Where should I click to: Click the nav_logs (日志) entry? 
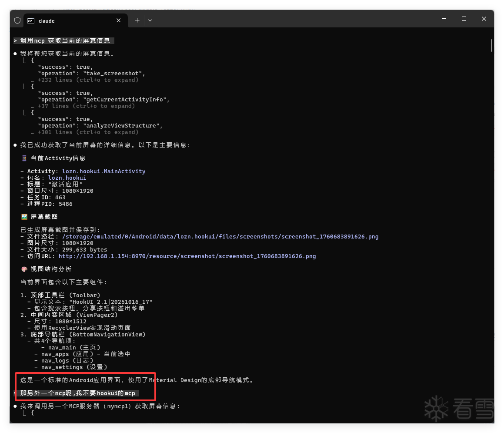pyautogui.click(x=63, y=361)
